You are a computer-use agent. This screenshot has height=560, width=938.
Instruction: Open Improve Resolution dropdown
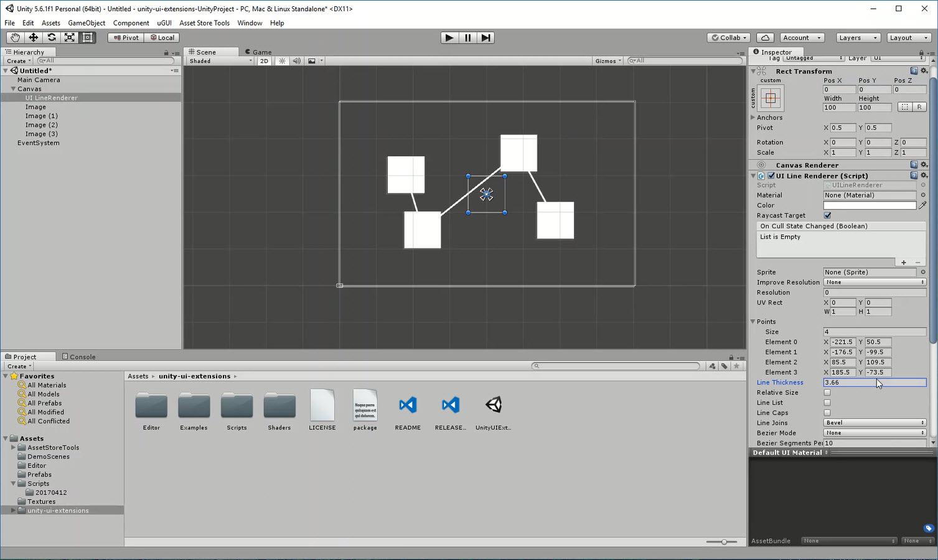875,282
